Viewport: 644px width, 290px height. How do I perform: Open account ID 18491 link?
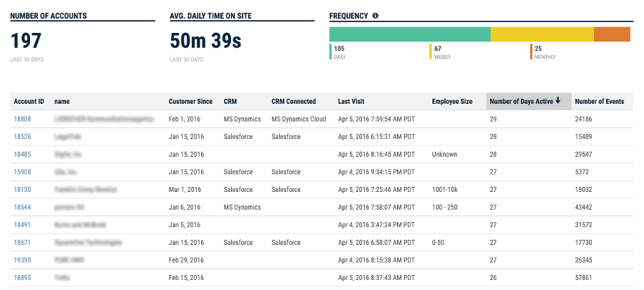pyautogui.click(x=22, y=225)
